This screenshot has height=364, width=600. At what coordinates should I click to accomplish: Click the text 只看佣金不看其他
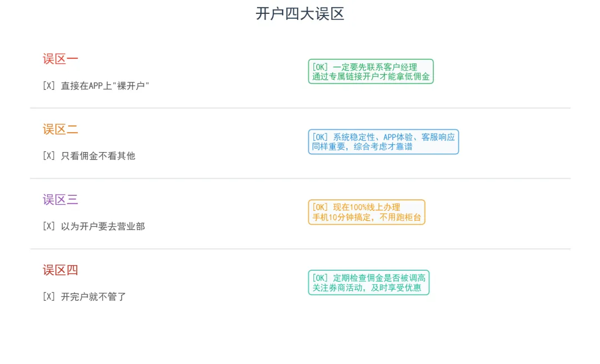pos(98,156)
